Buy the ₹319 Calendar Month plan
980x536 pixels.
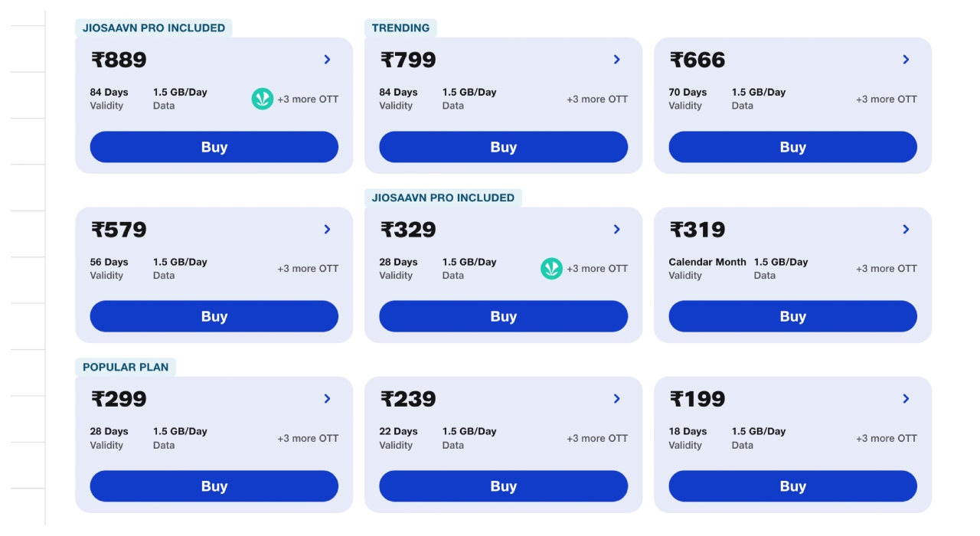[x=792, y=316]
